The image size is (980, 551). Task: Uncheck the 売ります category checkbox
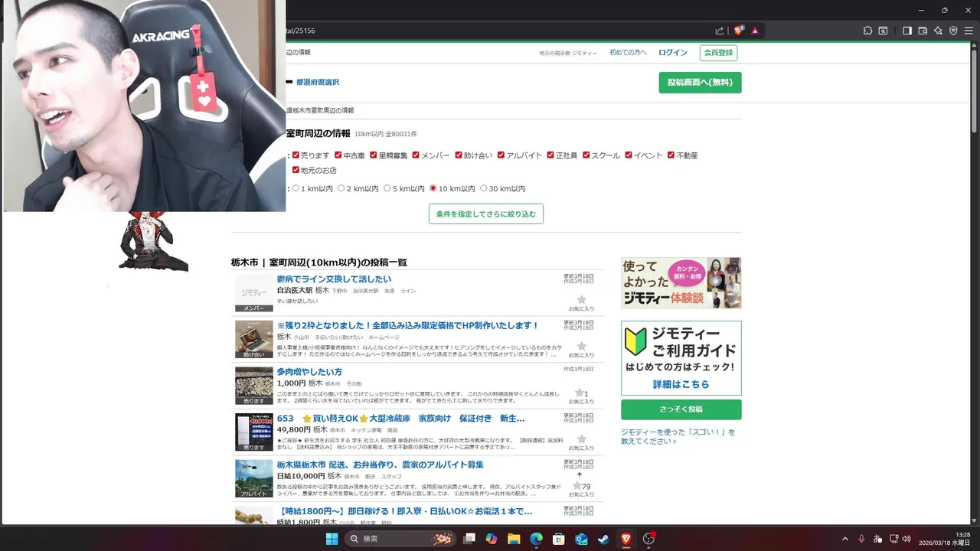point(296,155)
